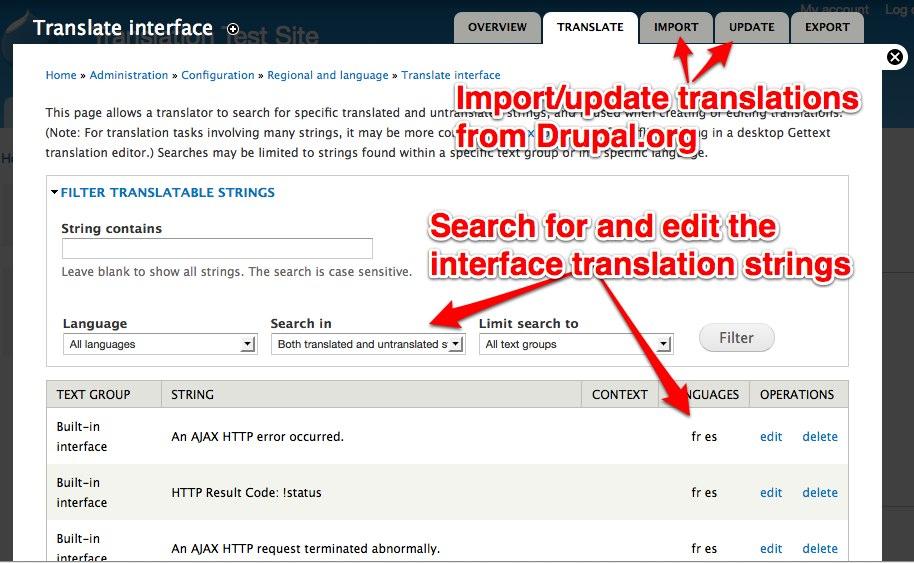
Task: Click the Context column header
Action: [x=620, y=395]
